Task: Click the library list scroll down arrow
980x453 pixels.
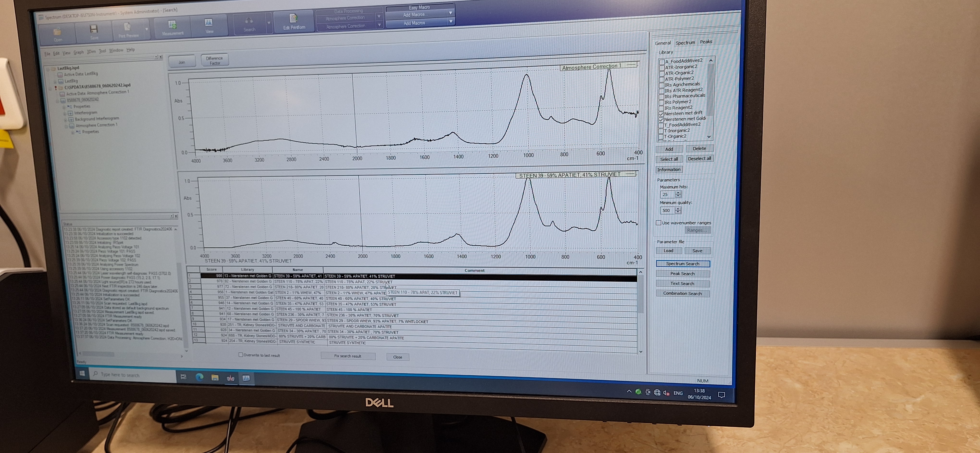Action: [x=709, y=137]
